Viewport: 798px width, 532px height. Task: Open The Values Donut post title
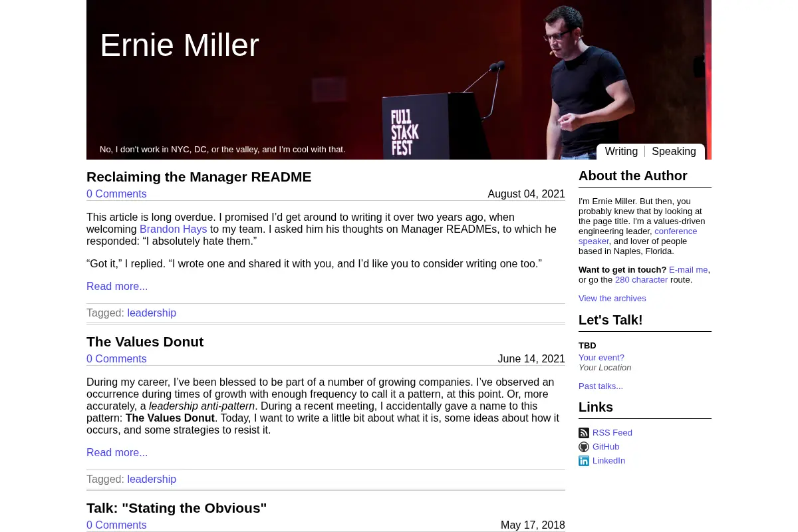pyautogui.click(x=145, y=342)
